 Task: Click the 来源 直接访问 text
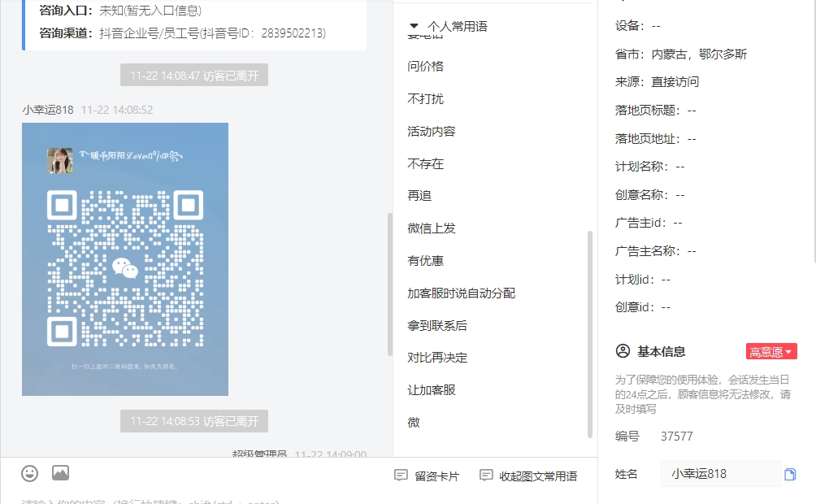click(657, 82)
